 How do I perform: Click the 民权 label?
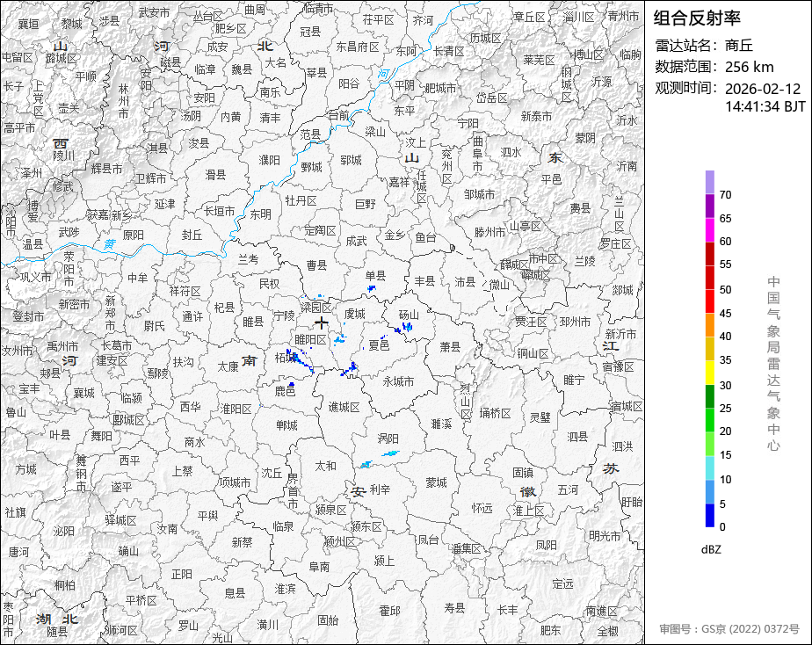tap(269, 283)
